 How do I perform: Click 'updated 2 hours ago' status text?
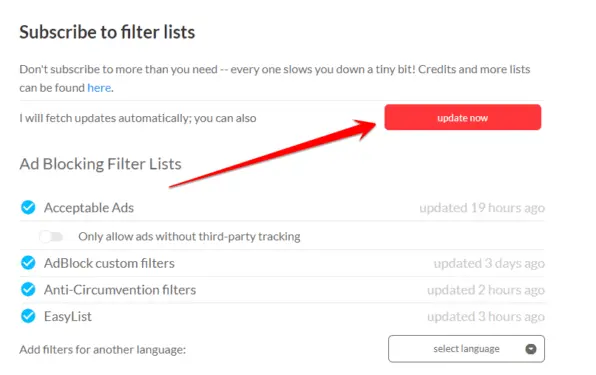(486, 290)
